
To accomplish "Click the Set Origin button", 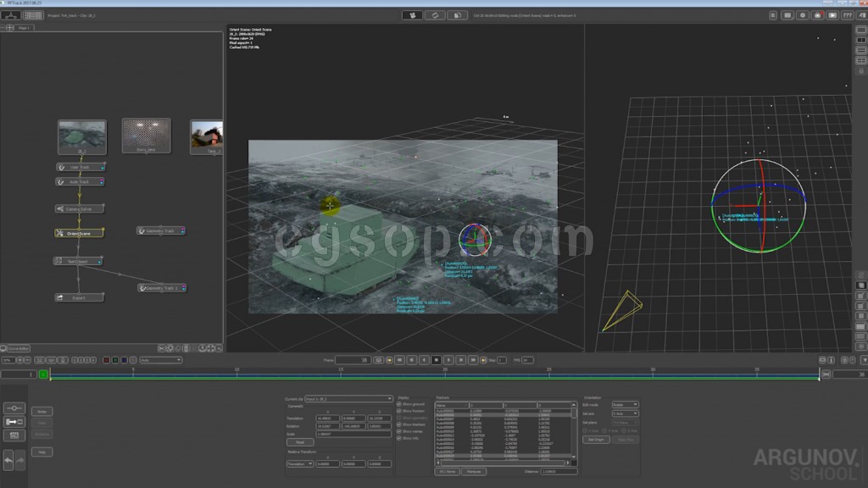I will pos(596,440).
